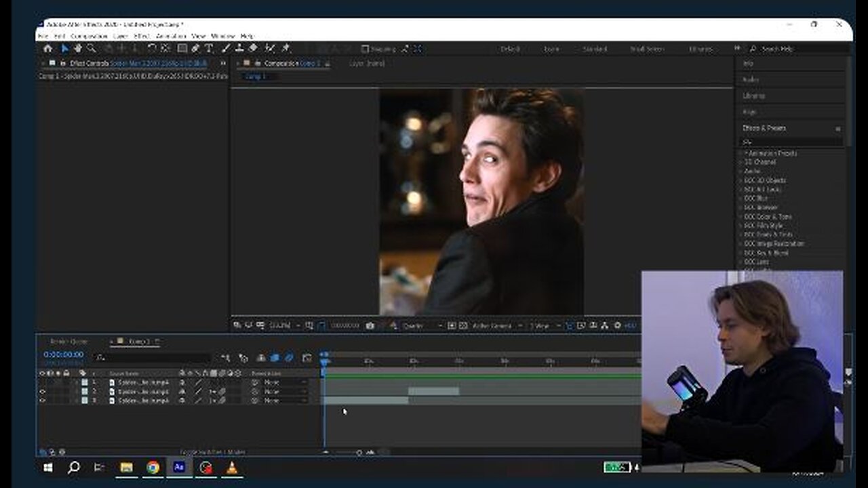Viewport: 868px width, 488px height.
Task: Open the Composition menu
Action: 90,36
